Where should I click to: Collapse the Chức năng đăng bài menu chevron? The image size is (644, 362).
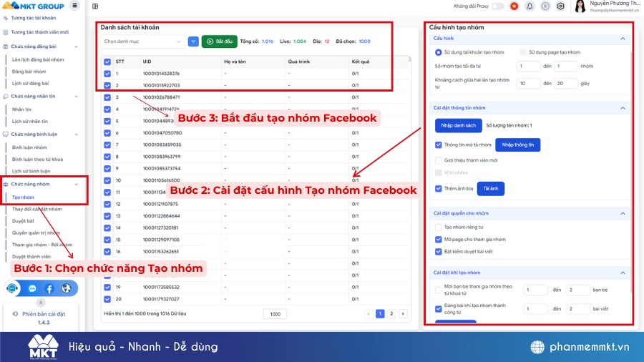tap(76, 47)
